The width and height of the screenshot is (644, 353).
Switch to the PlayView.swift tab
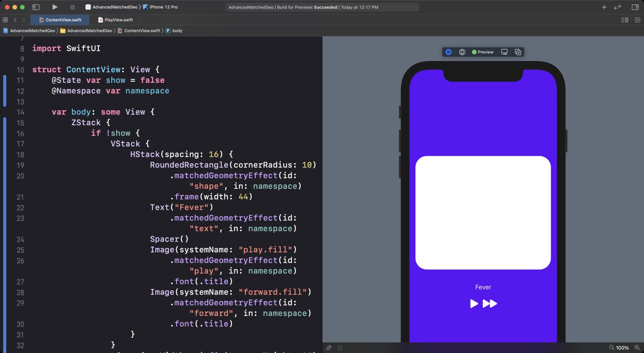116,20
